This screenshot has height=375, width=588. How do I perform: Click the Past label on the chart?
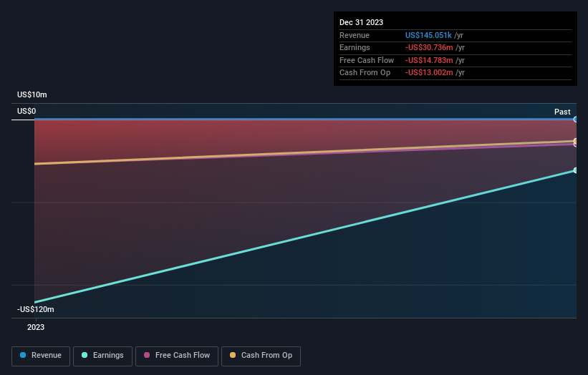click(x=562, y=112)
